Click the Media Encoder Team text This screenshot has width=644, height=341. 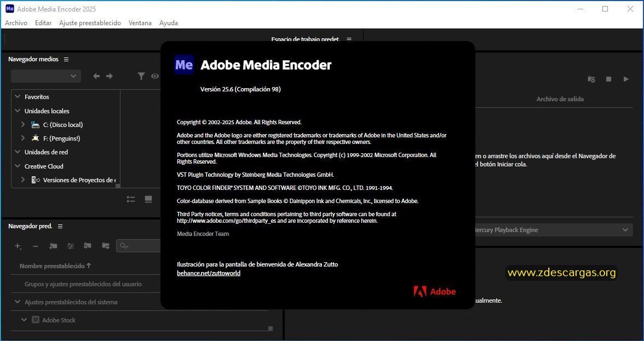coord(203,234)
